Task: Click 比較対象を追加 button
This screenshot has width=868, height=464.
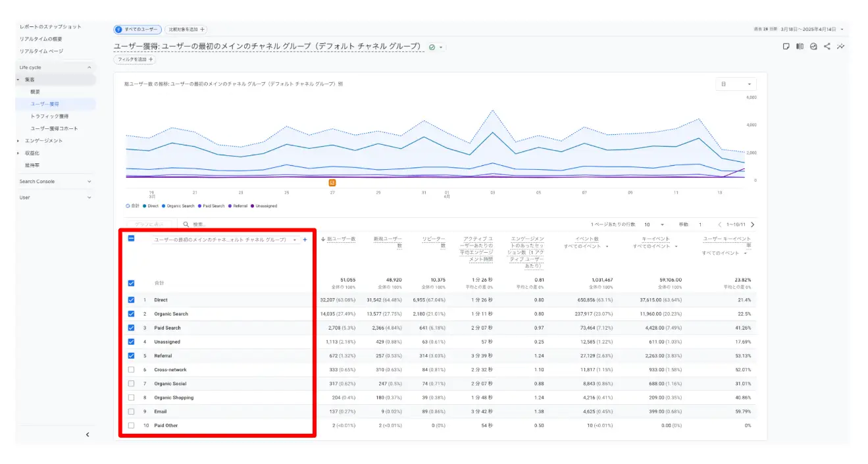Action: pyautogui.click(x=187, y=30)
